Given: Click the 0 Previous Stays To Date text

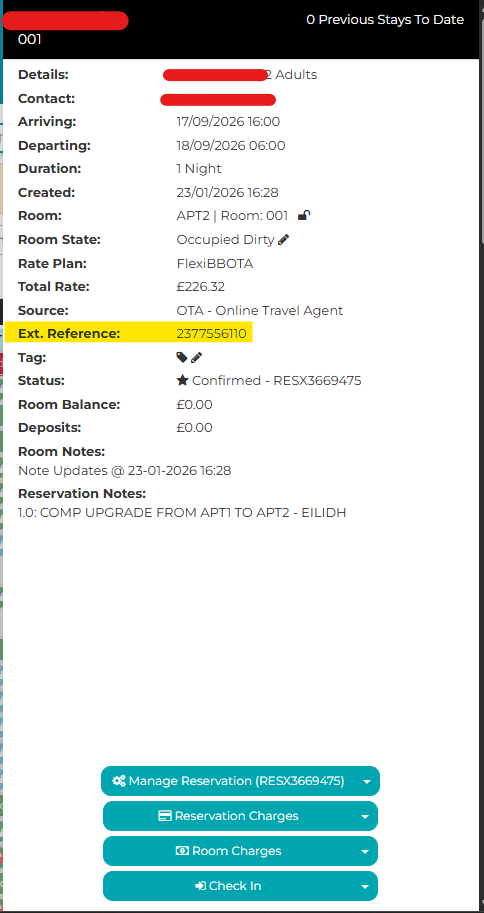Looking at the screenshot, I should click(385, 20).
